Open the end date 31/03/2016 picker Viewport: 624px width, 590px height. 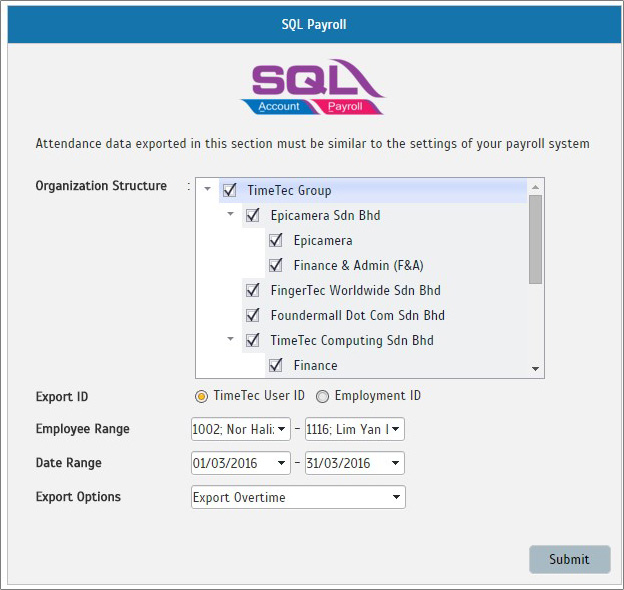[x=355, y=463]
